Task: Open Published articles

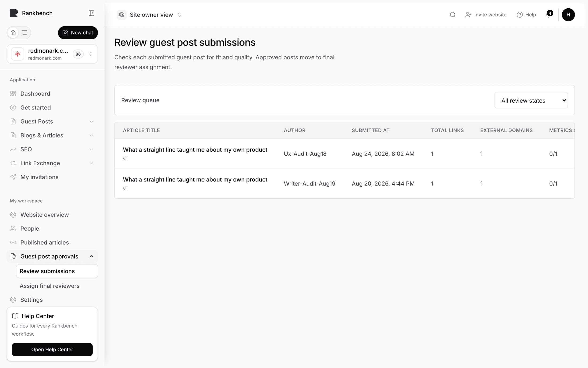Action: [x=52, y=242]
